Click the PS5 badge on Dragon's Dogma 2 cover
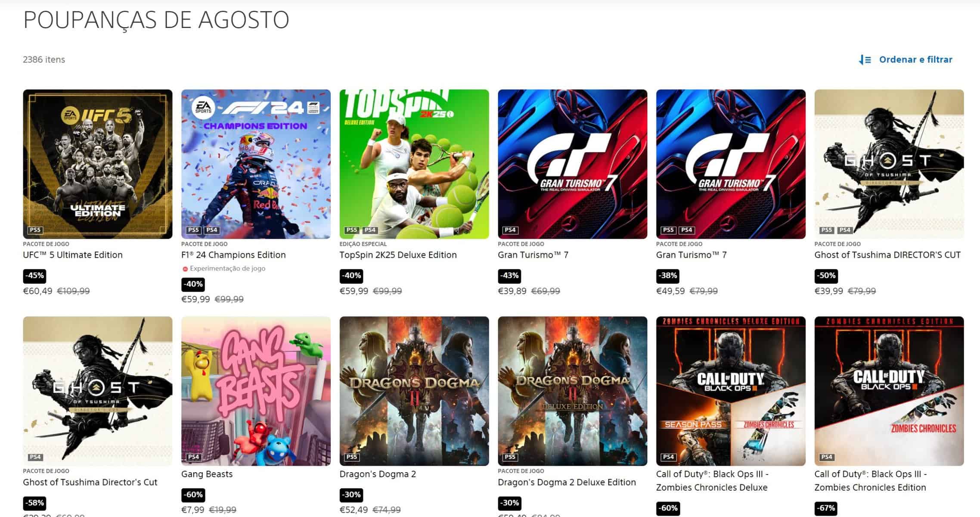The image size is (980, 517). (351, 457)
